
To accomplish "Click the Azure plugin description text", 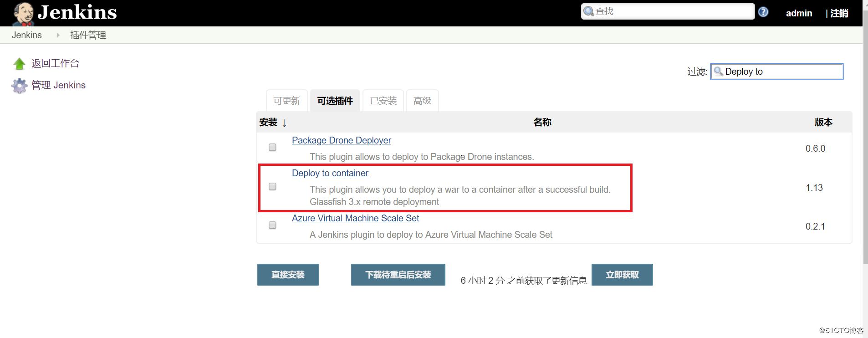I will coord(431,235).
